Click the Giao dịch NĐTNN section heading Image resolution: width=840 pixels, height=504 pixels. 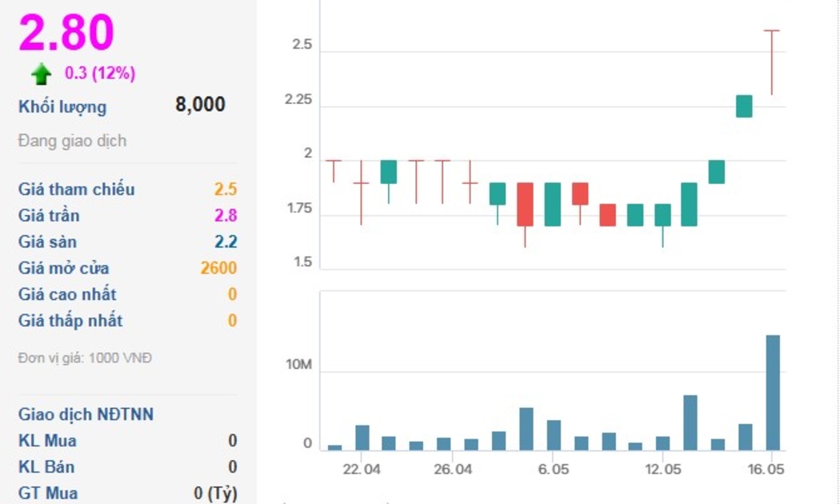[86, 414]
